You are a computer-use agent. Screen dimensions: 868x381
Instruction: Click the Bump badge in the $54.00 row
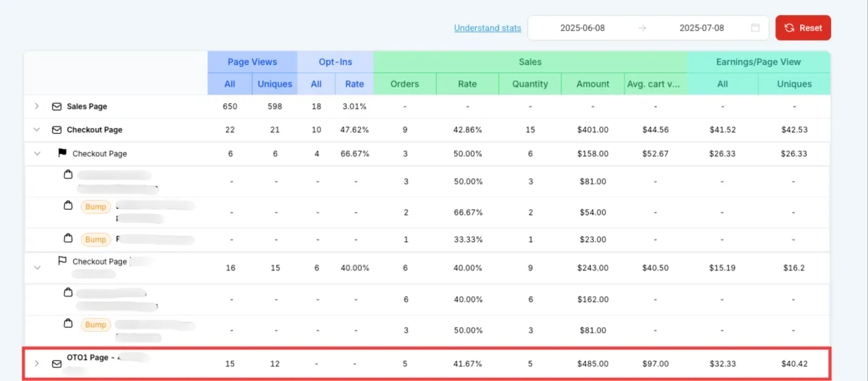click(x=95, y=207)
